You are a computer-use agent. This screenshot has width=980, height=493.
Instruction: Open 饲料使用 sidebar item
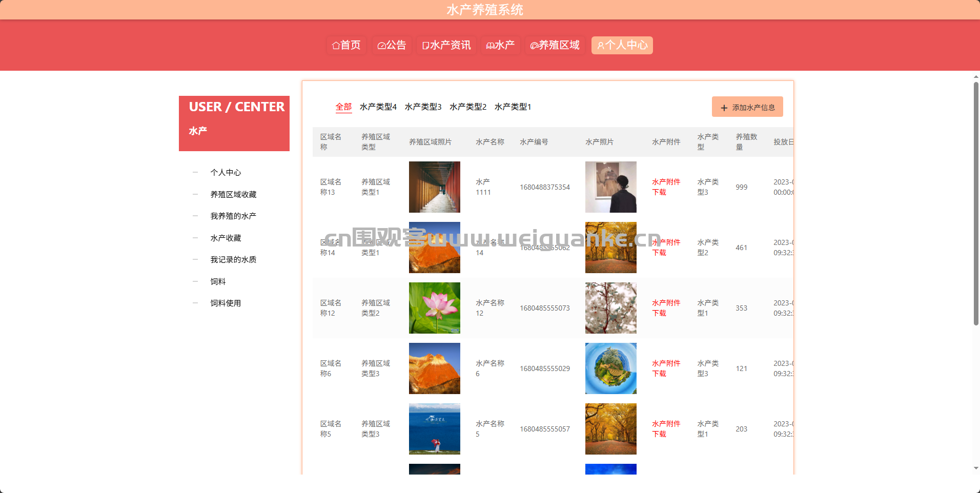coord(226,303)
